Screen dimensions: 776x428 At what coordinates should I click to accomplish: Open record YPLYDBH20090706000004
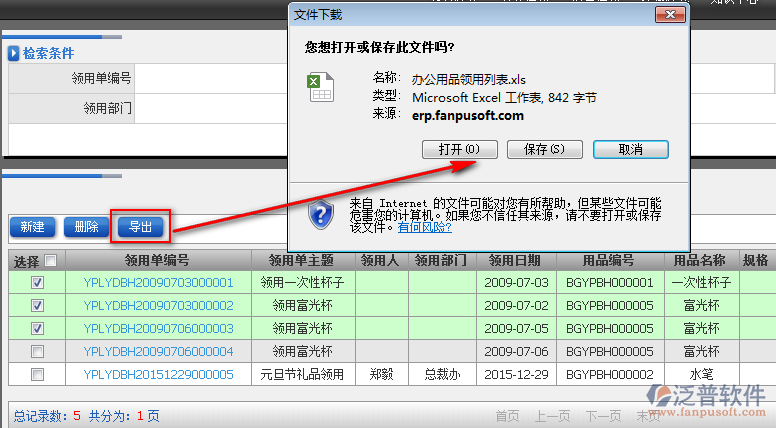[158, 351]
